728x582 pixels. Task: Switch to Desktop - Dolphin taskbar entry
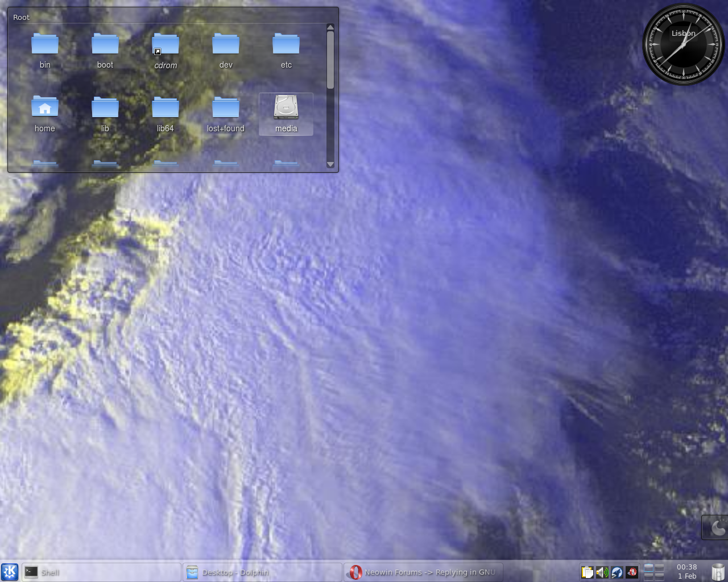point(262,572)
